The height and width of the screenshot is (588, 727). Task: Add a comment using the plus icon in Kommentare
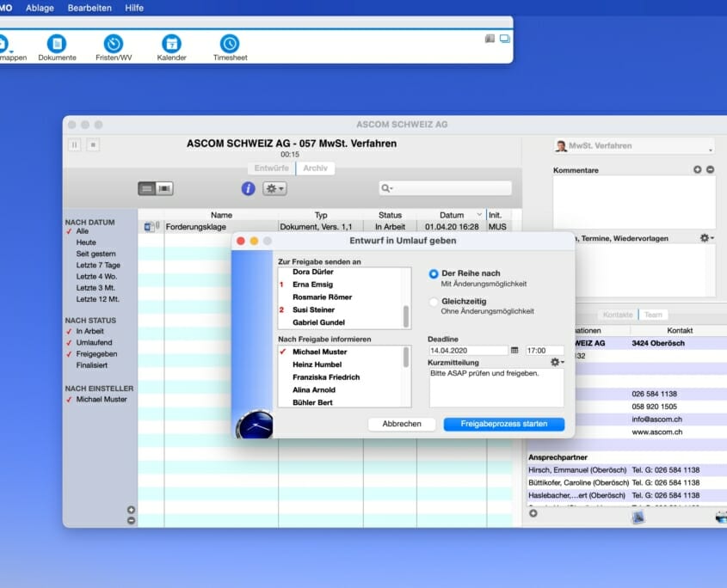click(x=698, y=169)
